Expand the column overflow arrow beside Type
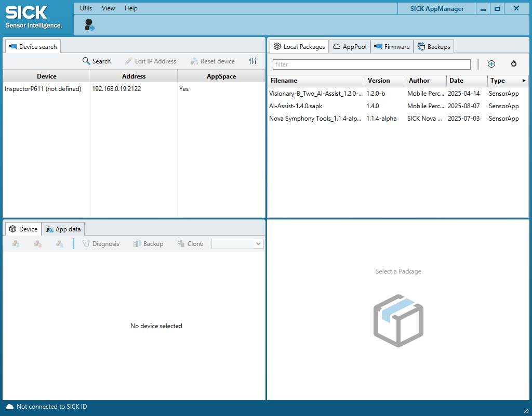 coord(524,81)
